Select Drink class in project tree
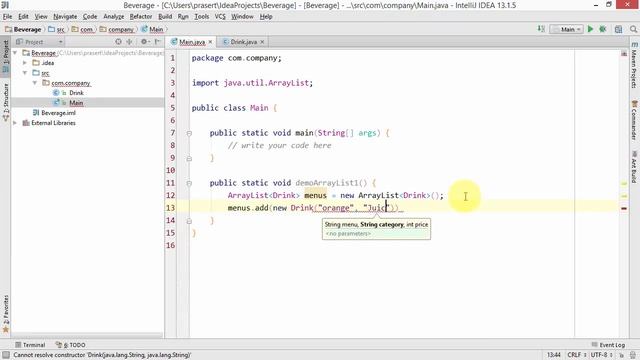640x360 pixels. pyautogui.click(x=76, y=93)
